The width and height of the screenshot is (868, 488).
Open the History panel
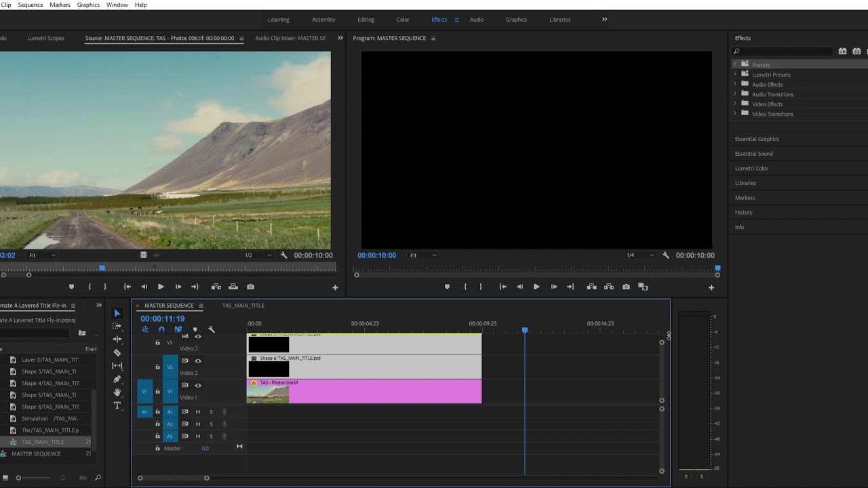744,212
